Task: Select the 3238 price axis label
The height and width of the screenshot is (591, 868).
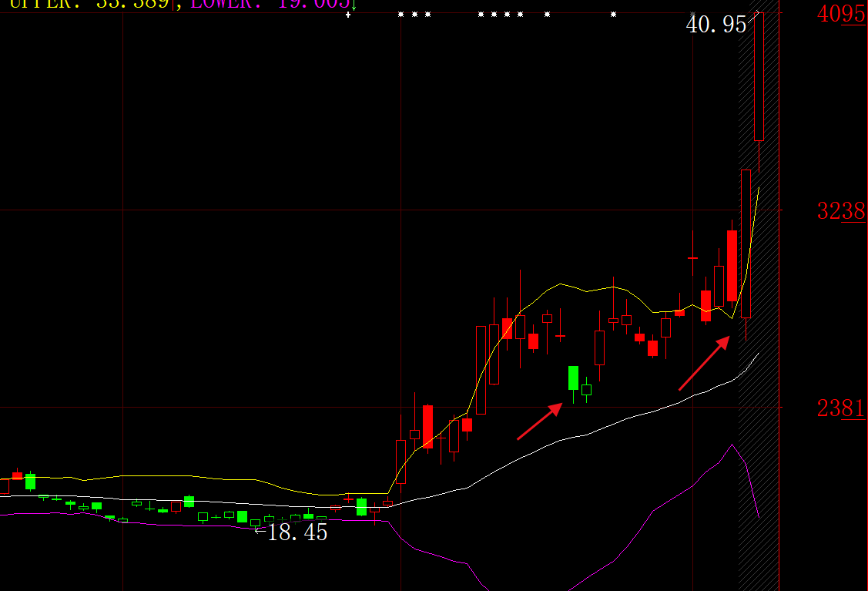Action: tap(841, 211)
